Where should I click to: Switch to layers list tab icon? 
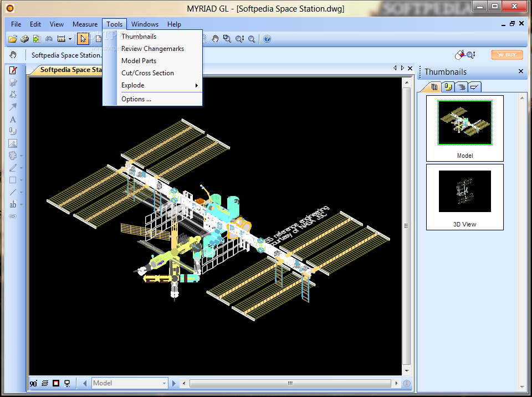click(x=462, y=87)
